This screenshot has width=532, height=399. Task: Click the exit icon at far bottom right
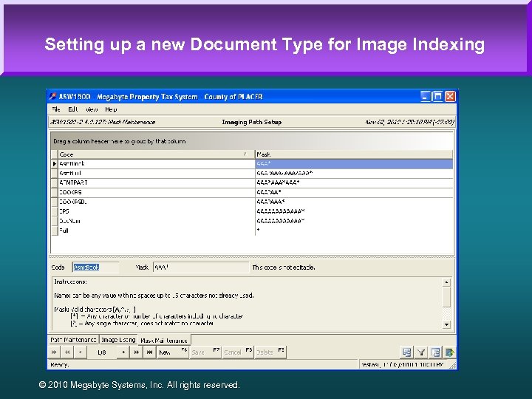click(x=450, y=352)
